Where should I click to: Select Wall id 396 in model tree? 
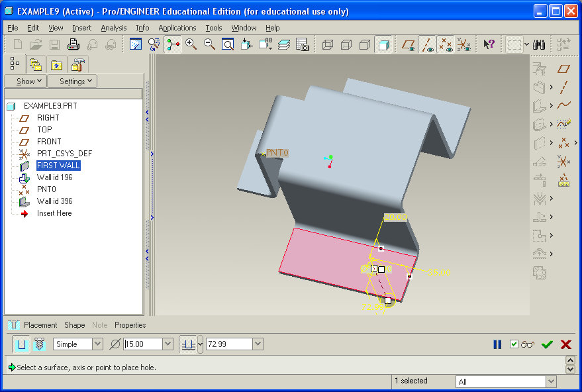(x=54, y=201)
